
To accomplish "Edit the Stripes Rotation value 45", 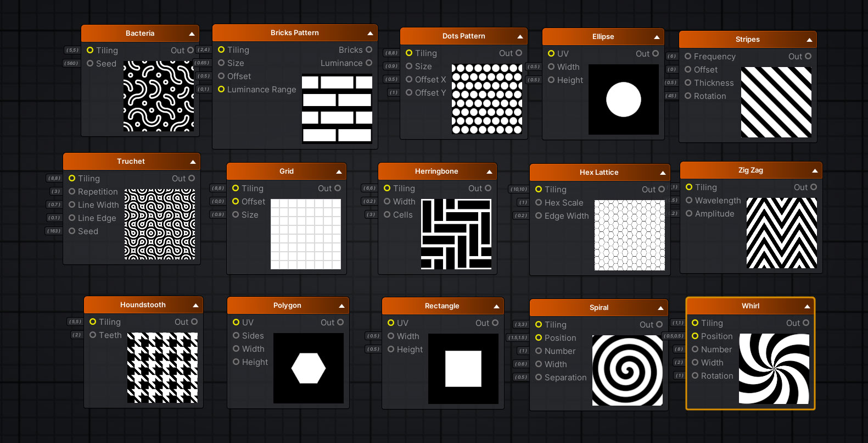I will (x=671, y=96).
